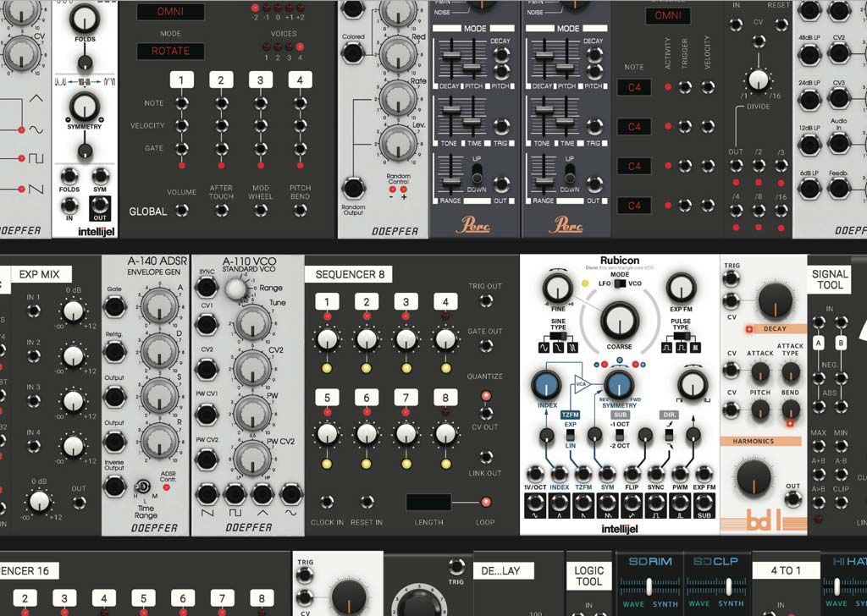This screenshot has width=867, height=616.
Task: Toggle the Sequencer 8 QUANTIZE button
Action: coord(486,395)
